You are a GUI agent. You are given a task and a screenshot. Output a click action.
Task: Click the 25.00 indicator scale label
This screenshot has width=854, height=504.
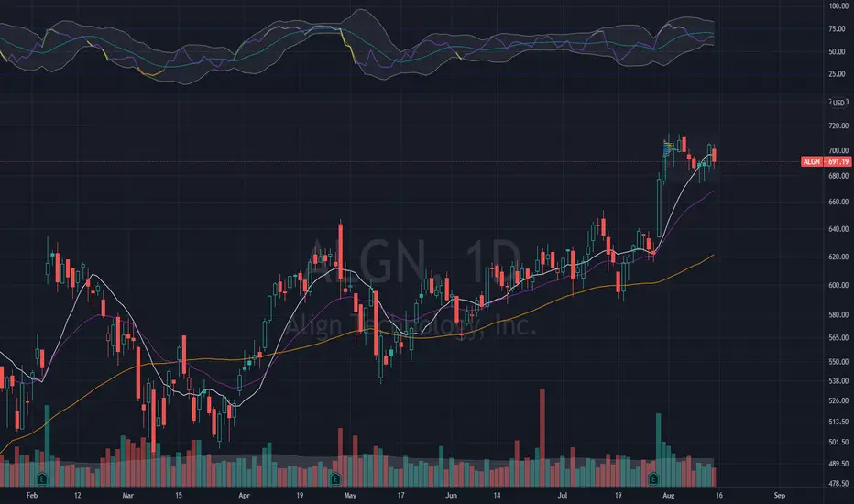(838, 74)
